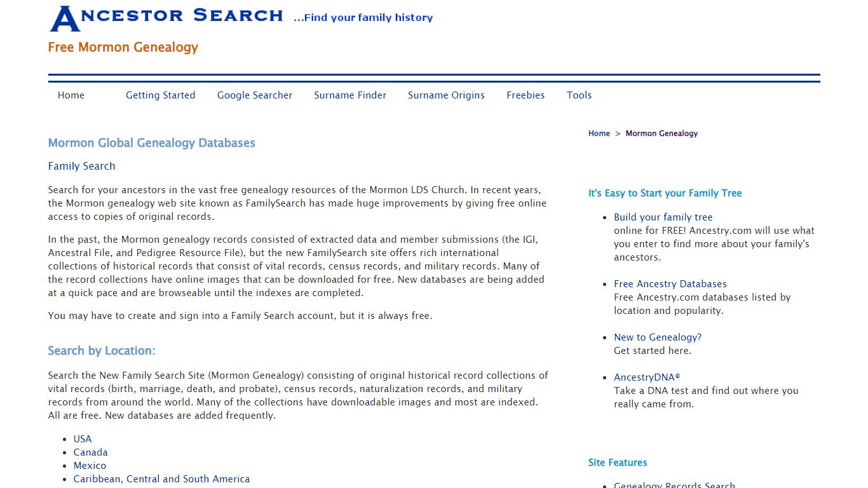
Task: Open the AncestryDNA link
Action: (x=647, y=377)
